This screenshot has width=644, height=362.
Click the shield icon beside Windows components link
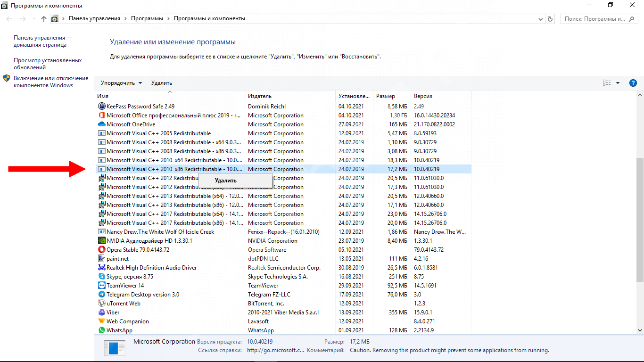pos(7,78)
